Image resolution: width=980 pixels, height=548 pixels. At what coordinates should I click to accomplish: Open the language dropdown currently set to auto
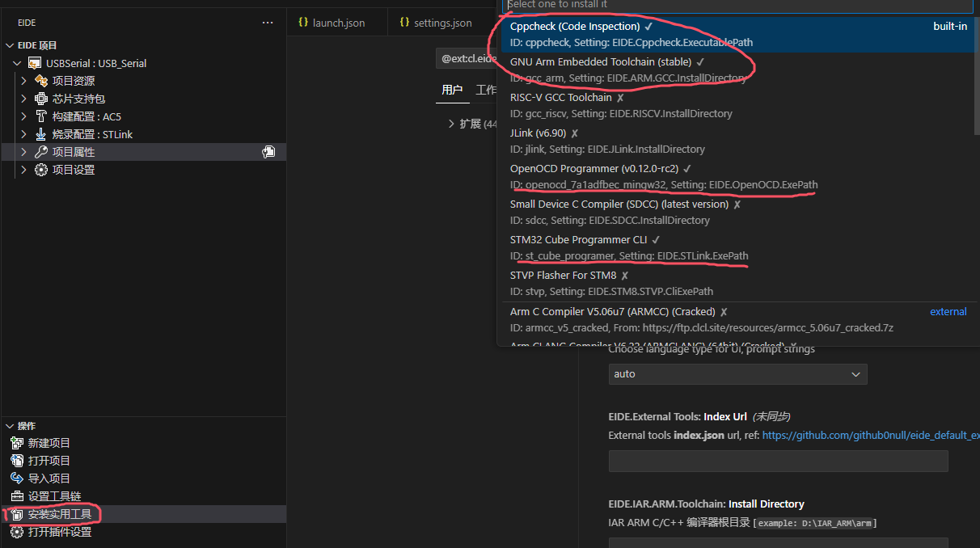click(x=737, y=374)
